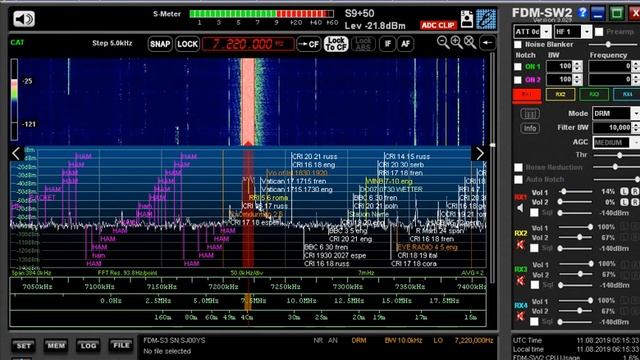The width and height of the screenshot is (640, 360).
Task: Enable the Noise Reduction checkbox
Action: pos(518,167)
